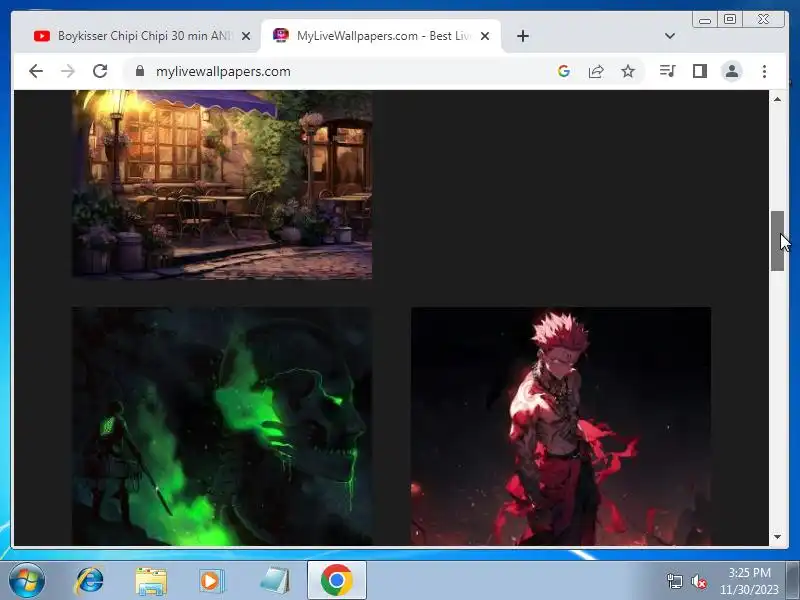The width and height of the screenshot is (800, 600).
Task: Open the cafe street wallpaper thumbnail
Action: [222, 184]
